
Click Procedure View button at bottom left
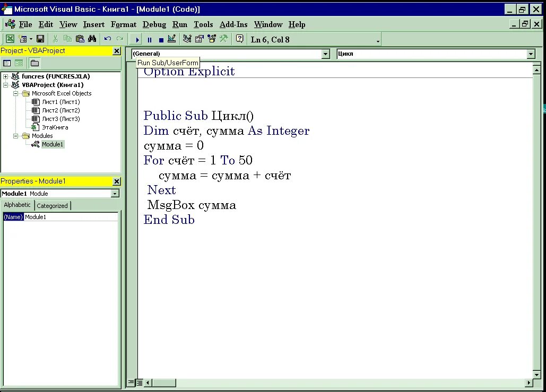[x=131, y=382]
